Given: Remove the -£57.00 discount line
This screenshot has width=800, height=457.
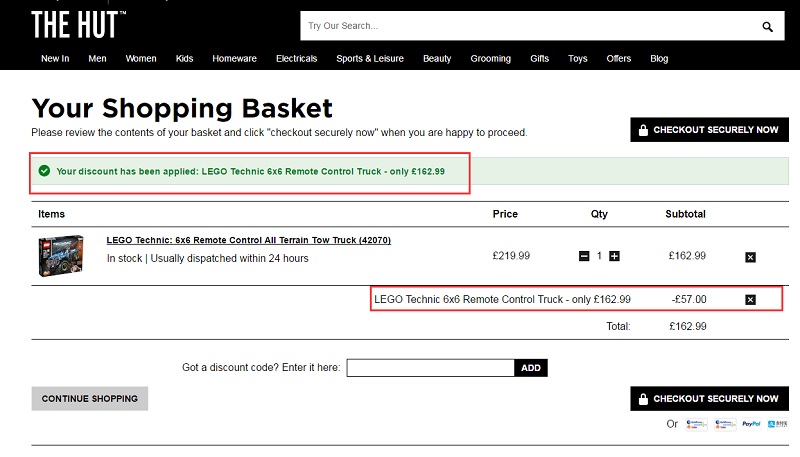Looking at the screenshot, I should (x=751, y=299).
